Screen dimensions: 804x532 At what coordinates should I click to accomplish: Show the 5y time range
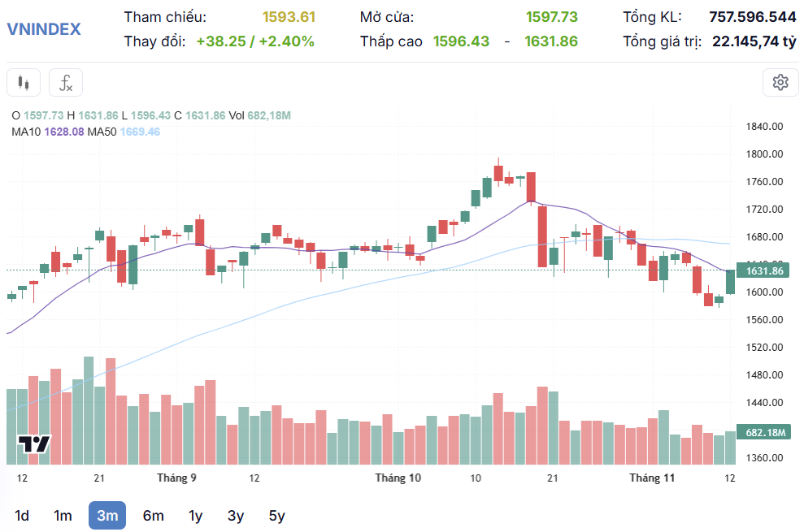coord(277,516)
